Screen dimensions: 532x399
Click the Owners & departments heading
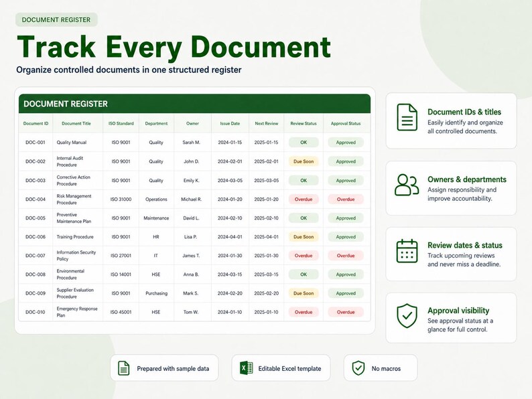pos(467,179)
